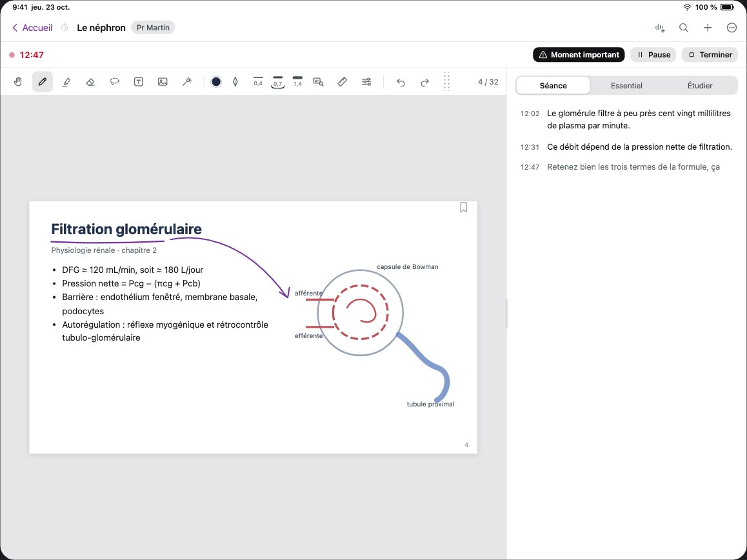747x560 pixels.
Task: Click the capsule de Bowman label
Action: [x=407, y=267]
